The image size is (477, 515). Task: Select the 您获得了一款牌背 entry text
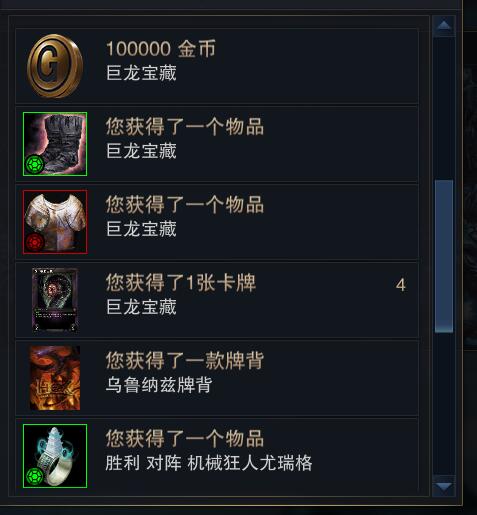click(x=185, y=361)
